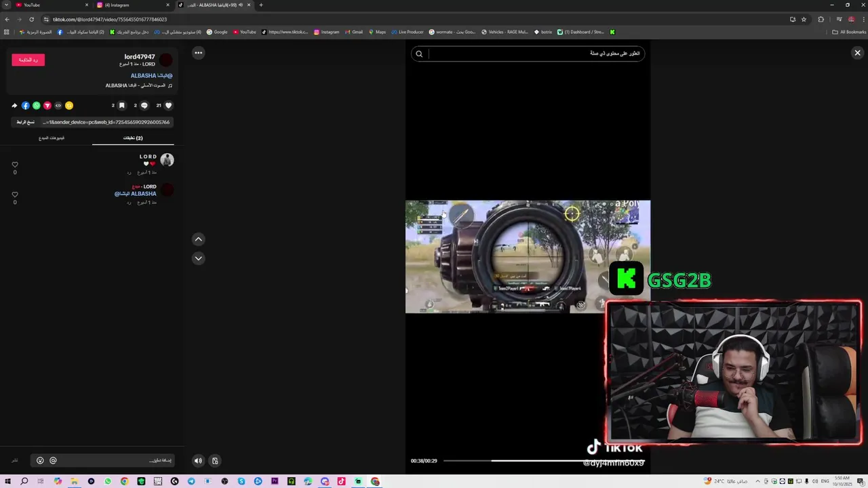Open the emoji picker in the comment box
Screen dimensions: 868x488
[x=40, y=461]
